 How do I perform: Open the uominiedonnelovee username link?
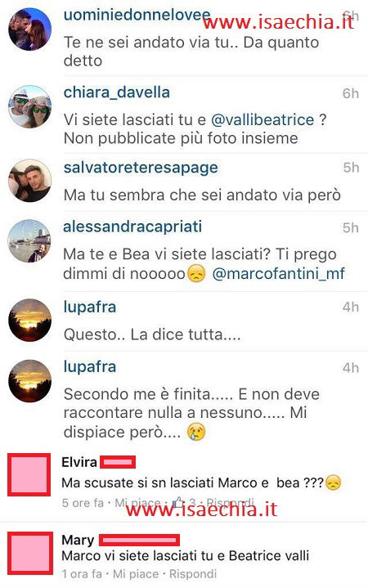[x=137, y=15]
